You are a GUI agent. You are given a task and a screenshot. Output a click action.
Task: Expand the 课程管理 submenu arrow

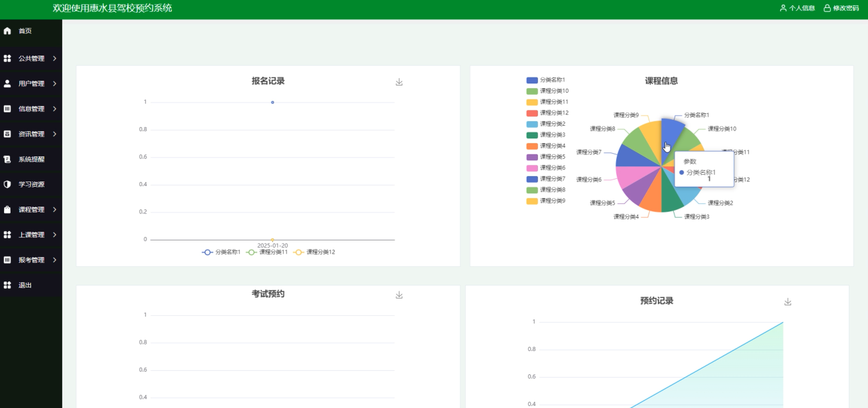(54, 209)
